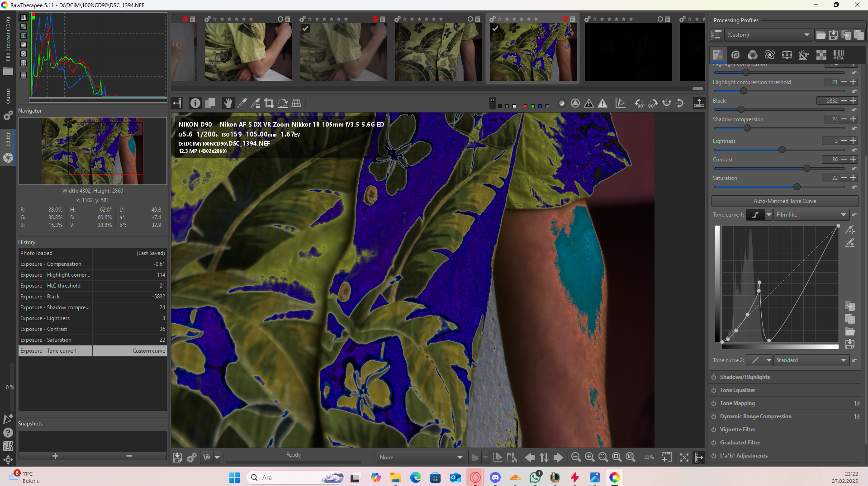868x486 pixels.
Task: Copy the tone curve 1 to clipboard
Action: [850, 306]
